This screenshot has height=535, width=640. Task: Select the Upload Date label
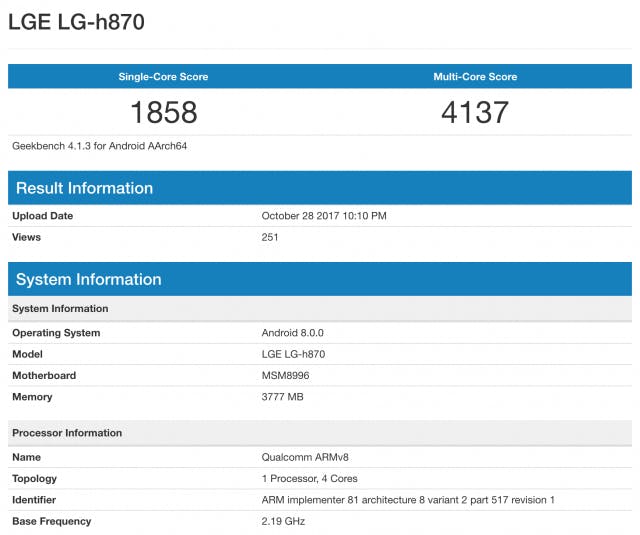42,216
